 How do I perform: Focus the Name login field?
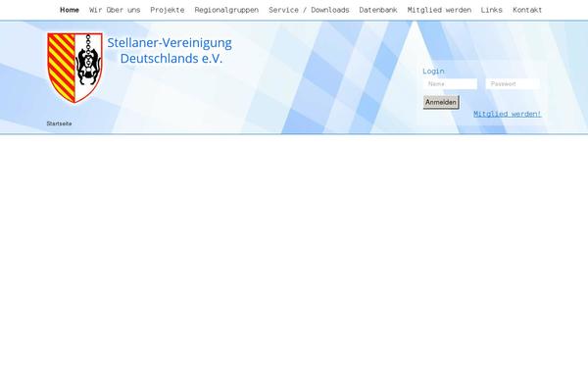pyautogui.click(x=451, y=84)
